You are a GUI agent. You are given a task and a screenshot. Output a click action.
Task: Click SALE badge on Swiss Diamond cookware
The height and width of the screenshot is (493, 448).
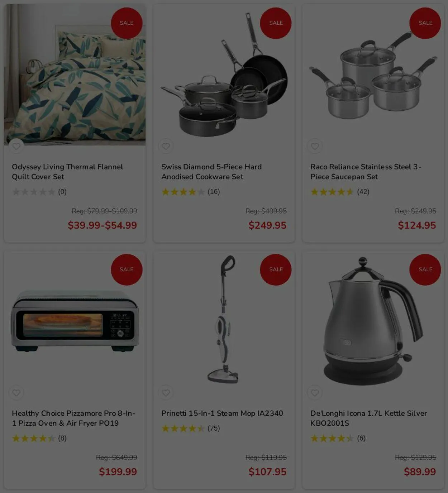(x=276, y=23)
